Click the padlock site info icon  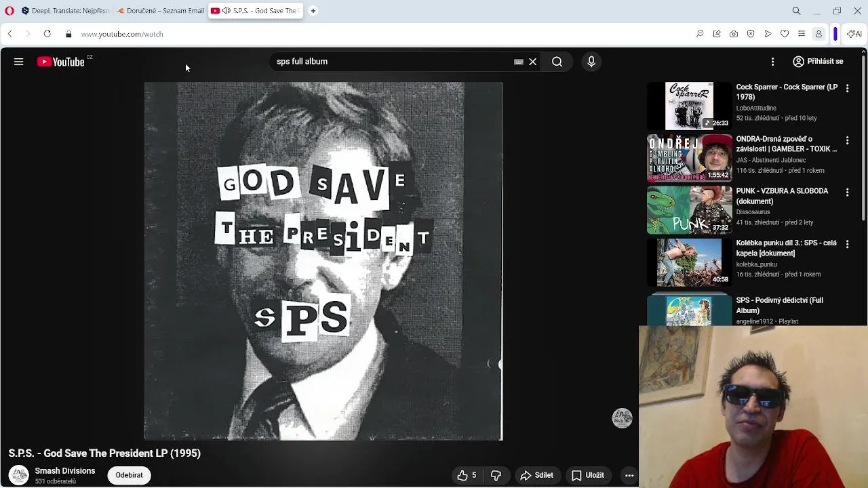(x=68, y=34)
